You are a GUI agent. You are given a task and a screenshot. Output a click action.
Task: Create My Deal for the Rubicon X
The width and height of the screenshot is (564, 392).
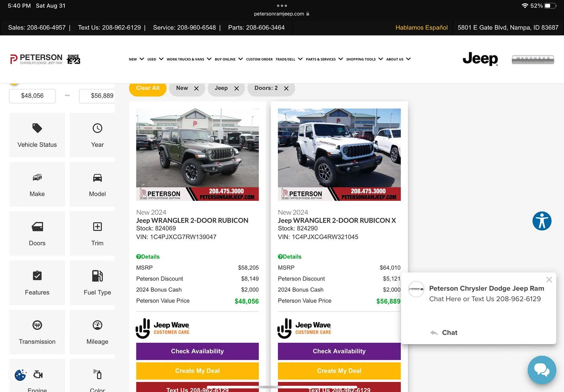coord(339,371)
